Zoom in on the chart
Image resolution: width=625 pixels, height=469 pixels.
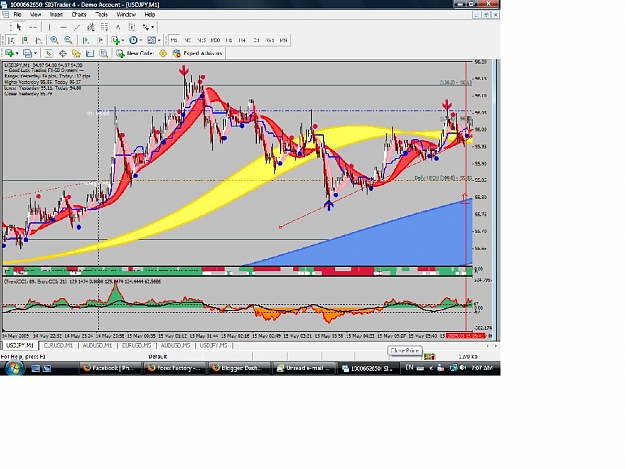55,40
